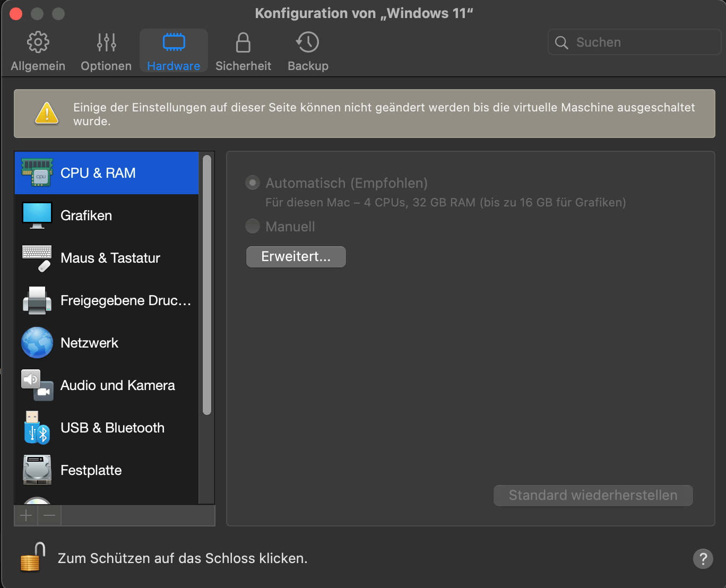The width and height of the screenshot is (726, 588).
Task: Switch to the Sicherheit tab label
Action: point(243,66)
